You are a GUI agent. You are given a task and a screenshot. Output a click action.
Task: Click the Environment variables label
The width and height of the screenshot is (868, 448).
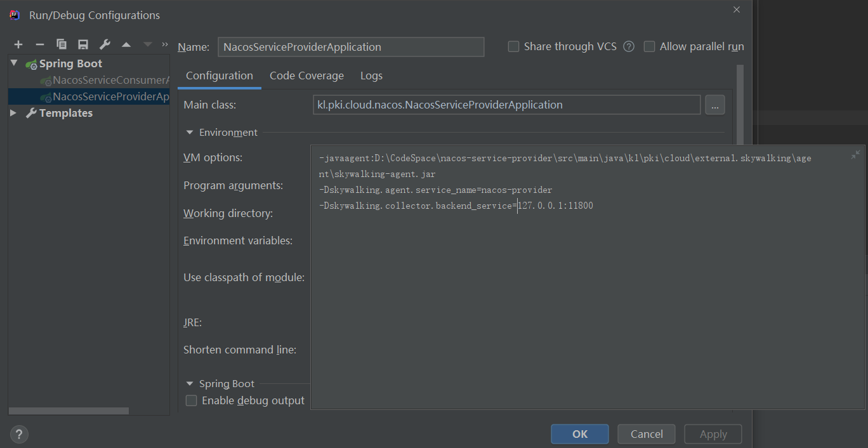point(238,240)
